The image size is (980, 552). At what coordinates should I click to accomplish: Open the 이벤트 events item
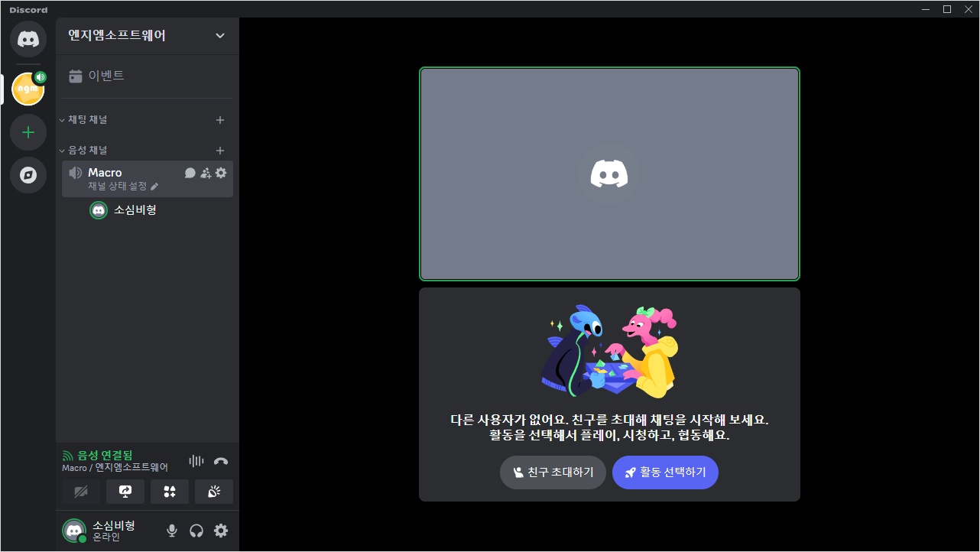pyautogui.click(x=148, y=76)
